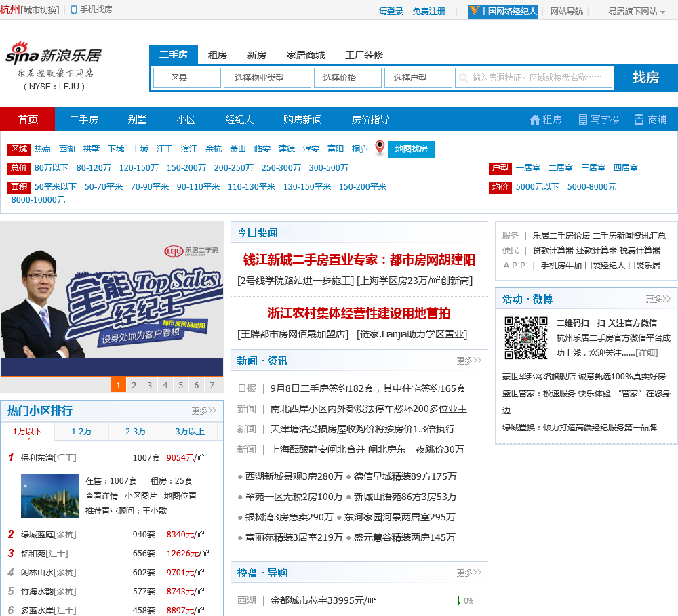The height and width of the screenshot is (616, 678).
Task: Open 铭和苑[江干] ranking entry
Action: 45,554
